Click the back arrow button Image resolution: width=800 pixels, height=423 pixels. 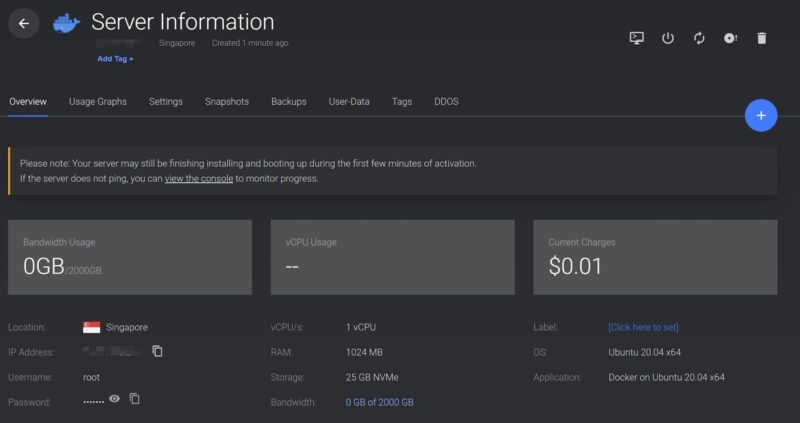pos(23,24)
